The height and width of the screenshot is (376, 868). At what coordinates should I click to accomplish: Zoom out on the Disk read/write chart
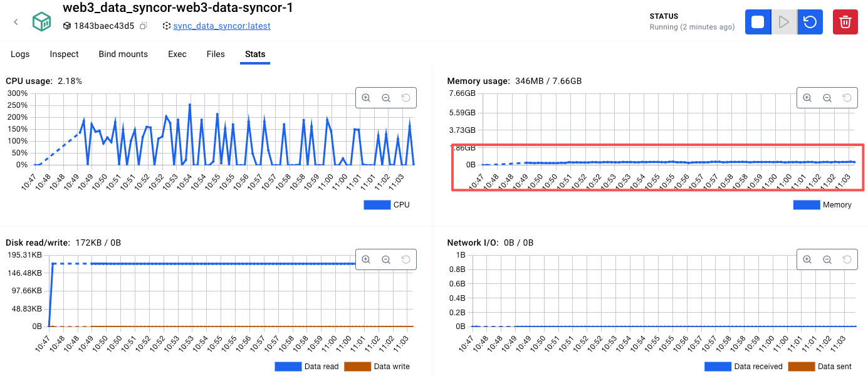click(386, 259)
